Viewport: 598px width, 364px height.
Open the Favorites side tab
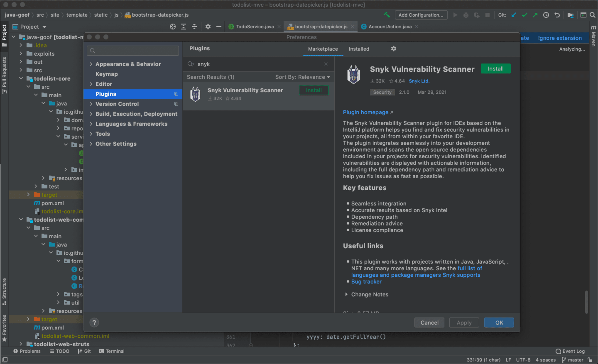(4, 328)
